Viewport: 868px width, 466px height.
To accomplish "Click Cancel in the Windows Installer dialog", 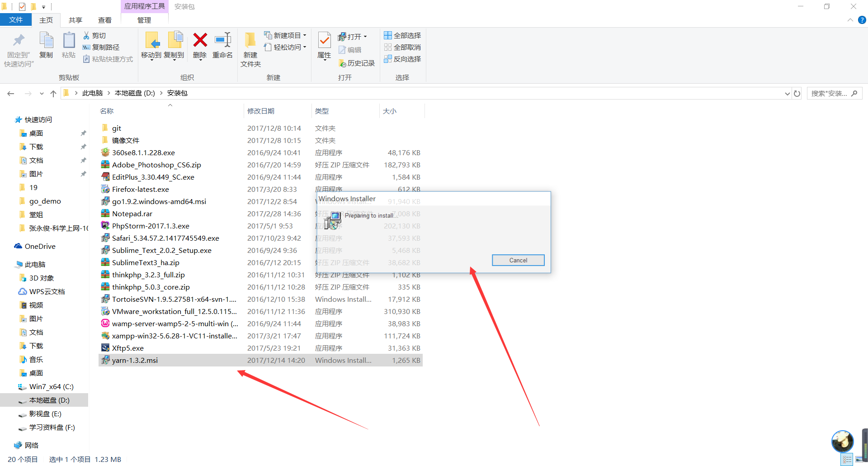I will (518, 260).
